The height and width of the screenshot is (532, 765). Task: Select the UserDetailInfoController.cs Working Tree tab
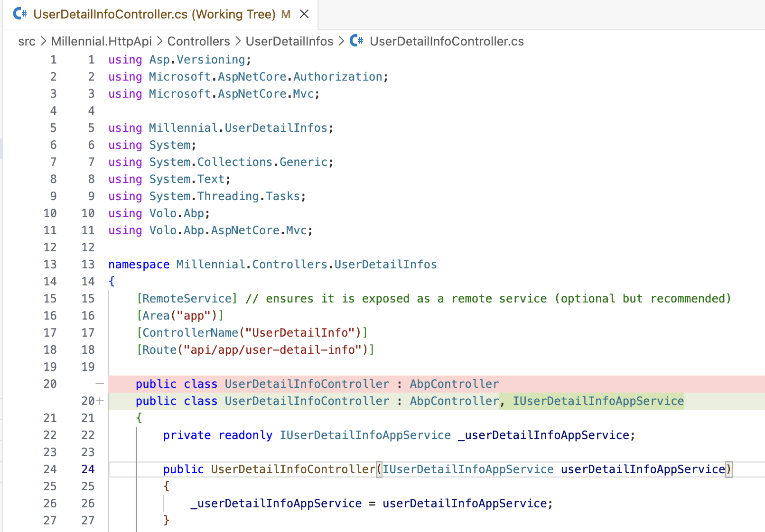pos(154,14)
